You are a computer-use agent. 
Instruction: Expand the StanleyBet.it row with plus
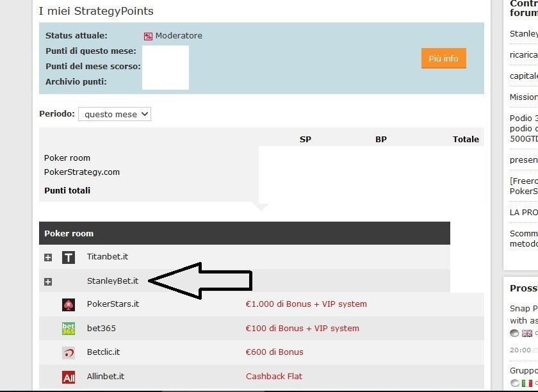[x=48, y=282]
